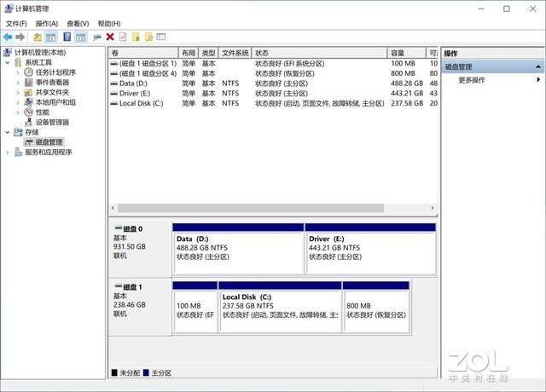Select the 磁盘 1 disk label panel
The height and width of the screenshot is (392, 546).
click(x=140, y=307)
